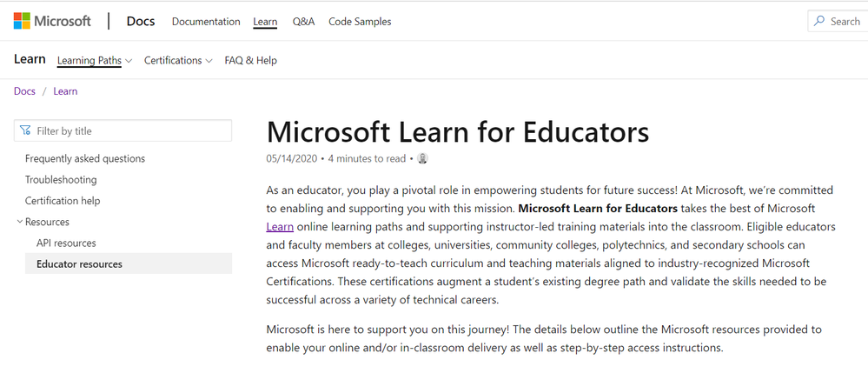Open Code Samples in top navigation
The height and width of the screenshot is (380, 868).
tap(360, 22)
